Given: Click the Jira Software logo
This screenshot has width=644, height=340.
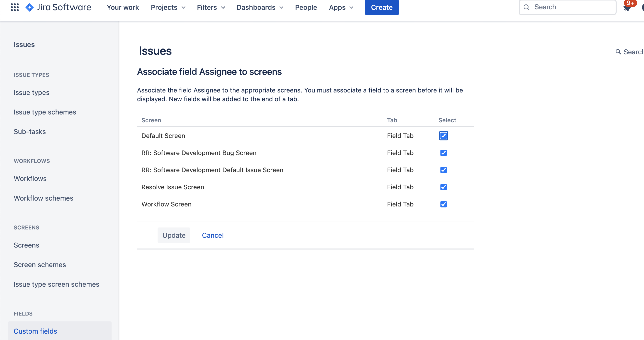Looking at the screenshot, I should (x=58, y=7).
